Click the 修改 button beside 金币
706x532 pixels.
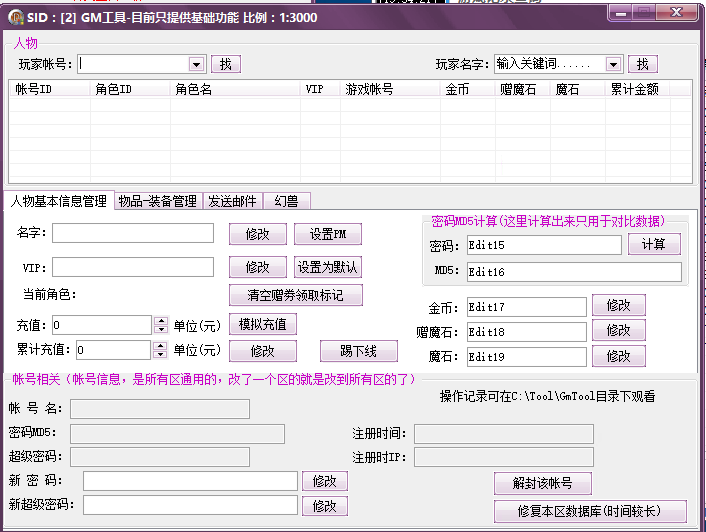pyautogui.click(x=618, y=305)
